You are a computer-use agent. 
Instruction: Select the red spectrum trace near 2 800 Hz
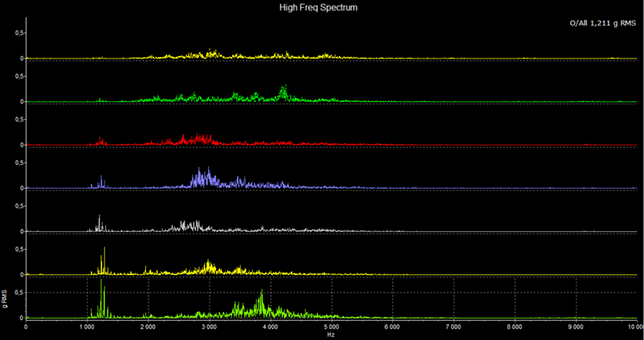(197, 140)
